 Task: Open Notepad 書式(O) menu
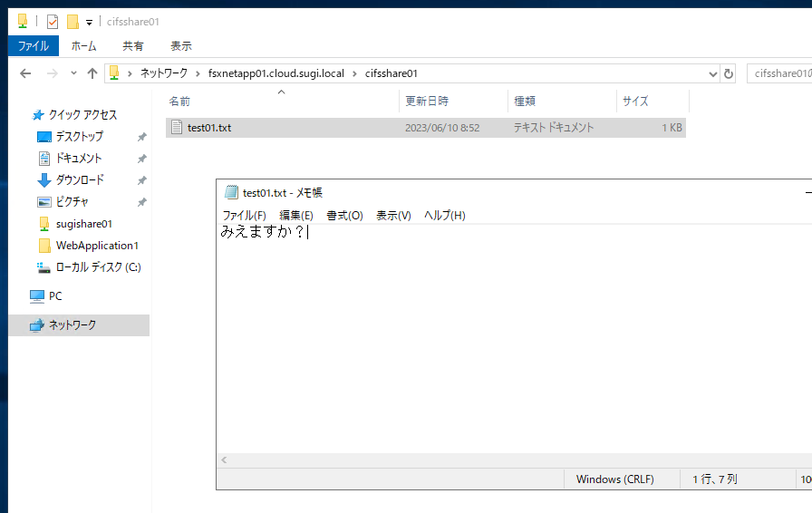coord(345,216)
